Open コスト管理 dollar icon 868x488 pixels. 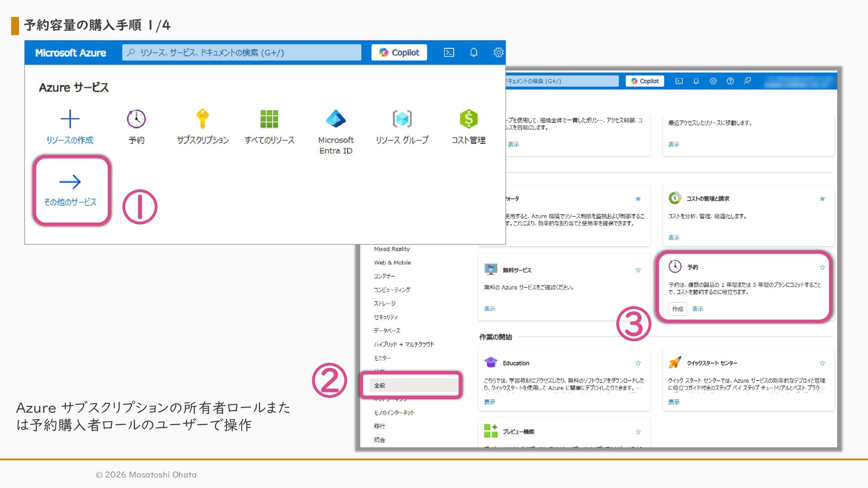[468, 119]
